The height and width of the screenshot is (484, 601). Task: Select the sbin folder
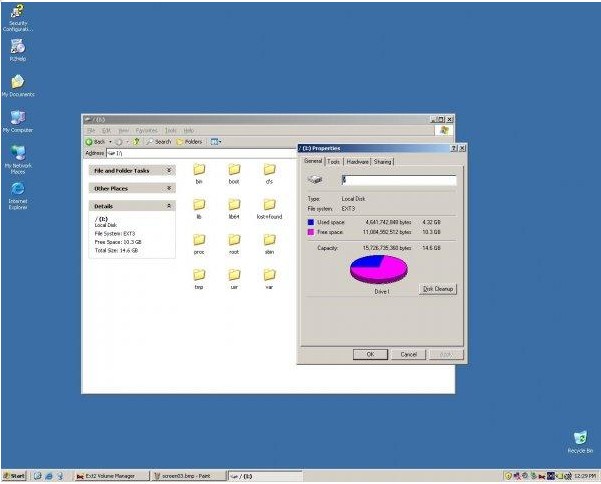[x=269, y=244]
